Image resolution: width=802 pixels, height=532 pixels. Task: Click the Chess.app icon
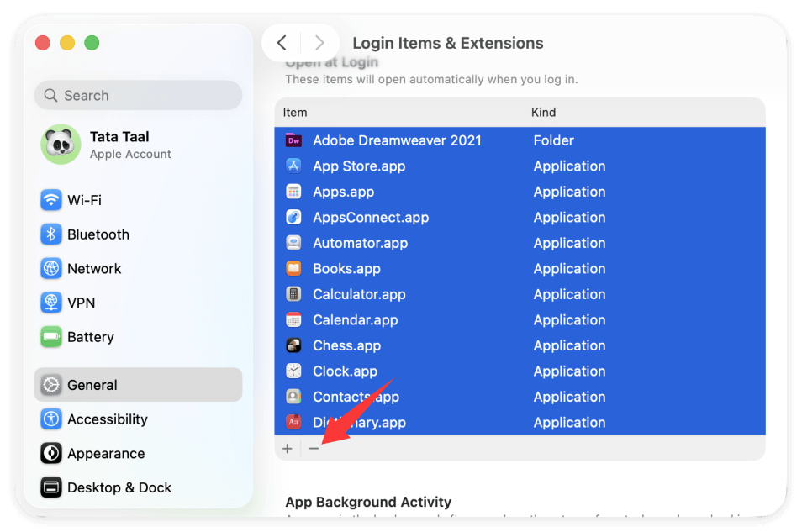click(293, 345)
